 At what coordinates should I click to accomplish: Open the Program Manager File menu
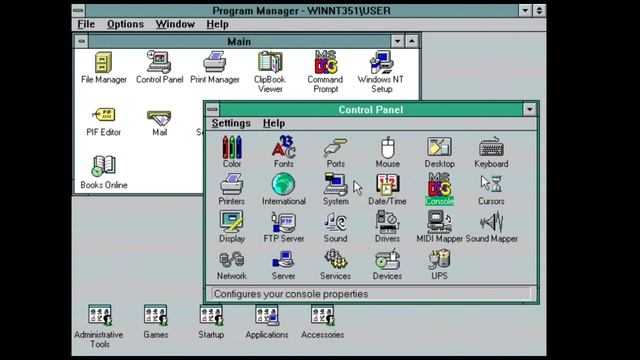pyautogui.click(x=86, y=24)
